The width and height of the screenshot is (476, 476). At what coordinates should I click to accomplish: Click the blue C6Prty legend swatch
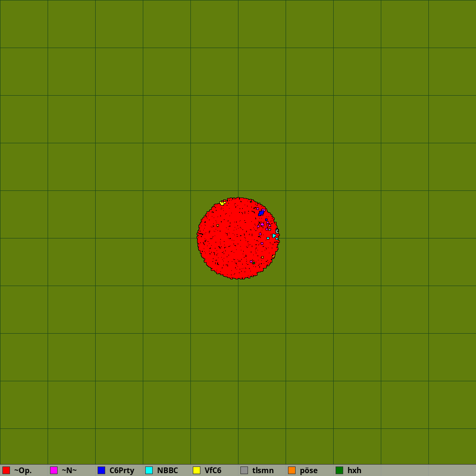101,470
